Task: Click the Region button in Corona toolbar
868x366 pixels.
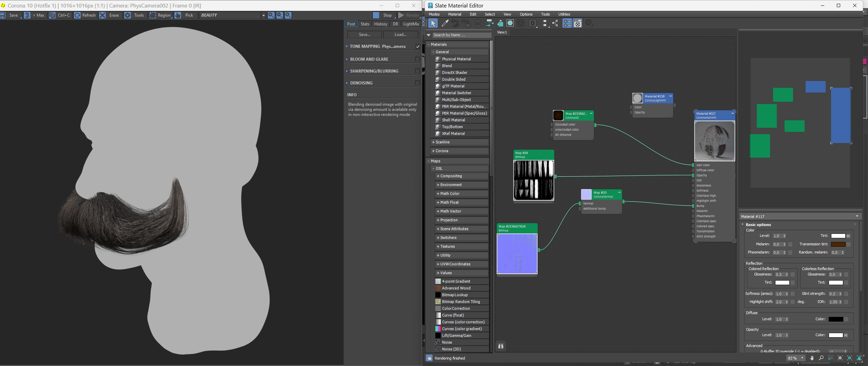Action: pyautogui.click(x=160, y=15)
